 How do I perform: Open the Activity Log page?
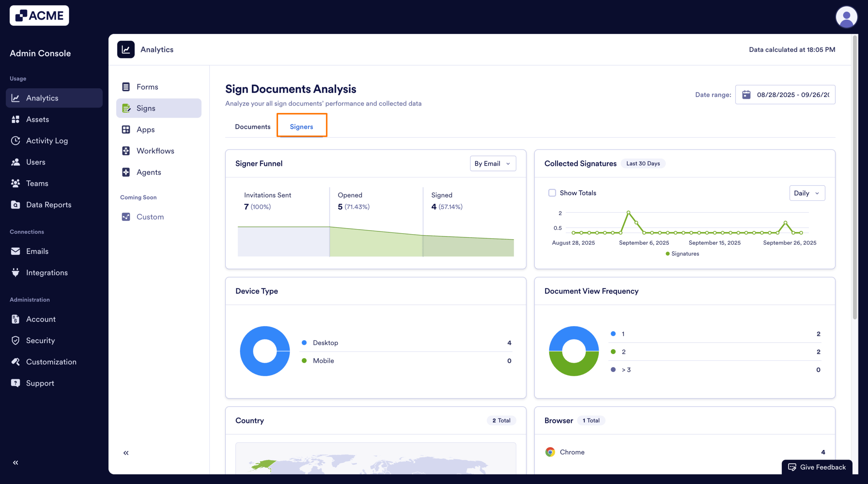pyautogui.click(x=47, y=141)
